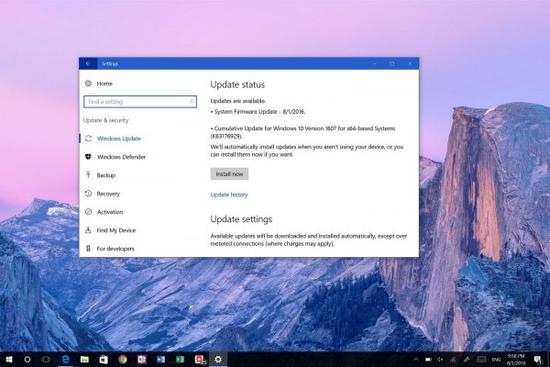Go back using the Settings back arrow
Image resolution: width=550 pixels, height=367 pixels.
click(x=88, y=64)
